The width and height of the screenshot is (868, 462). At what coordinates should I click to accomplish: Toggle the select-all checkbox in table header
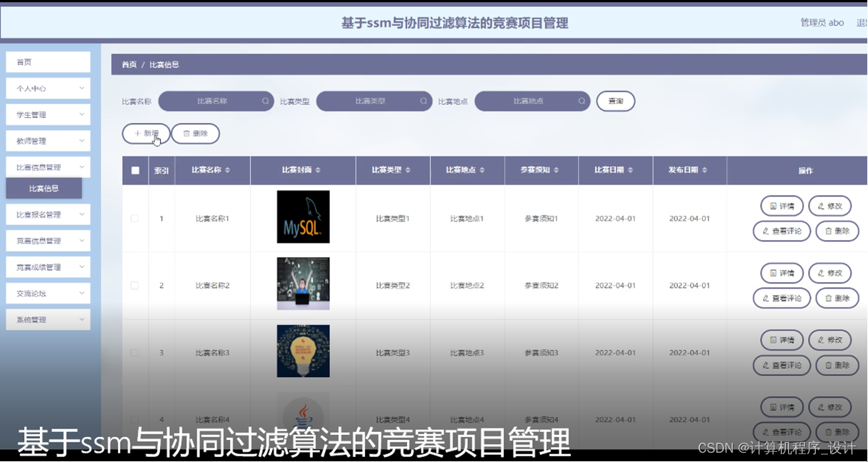pos(135,171)
